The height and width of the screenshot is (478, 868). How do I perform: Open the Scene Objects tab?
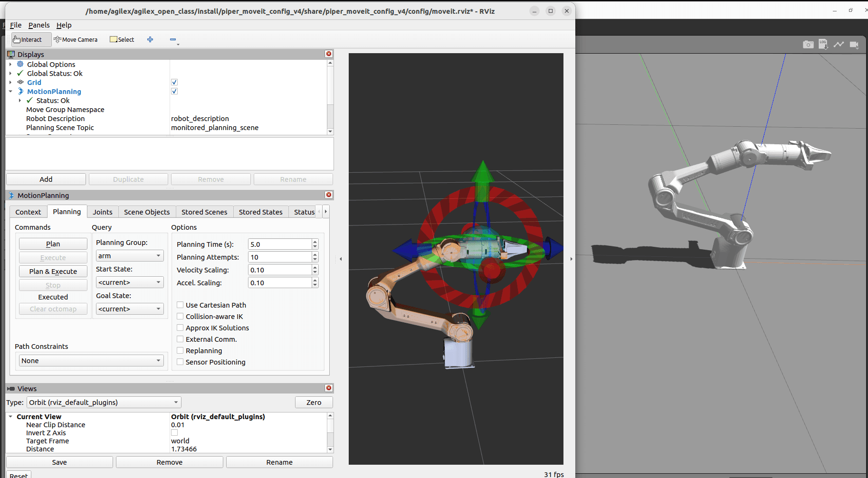(x=147, y=212)
